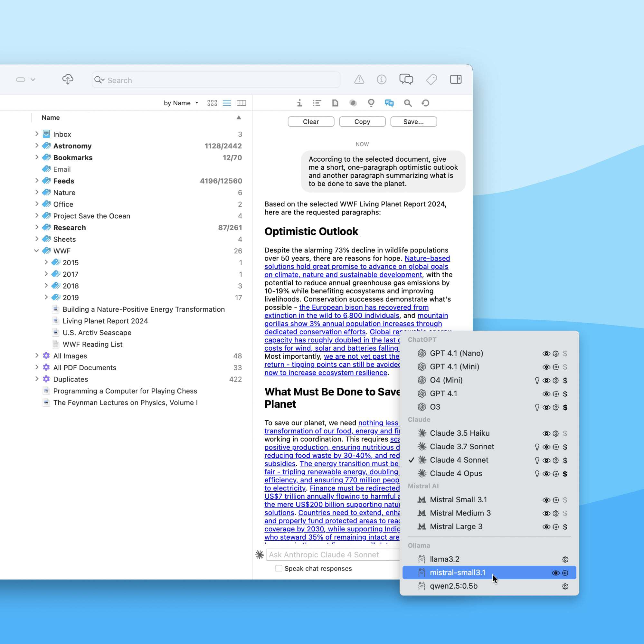Toggle vision eye for Mistral Small 3.1

(x=546, y=500)
